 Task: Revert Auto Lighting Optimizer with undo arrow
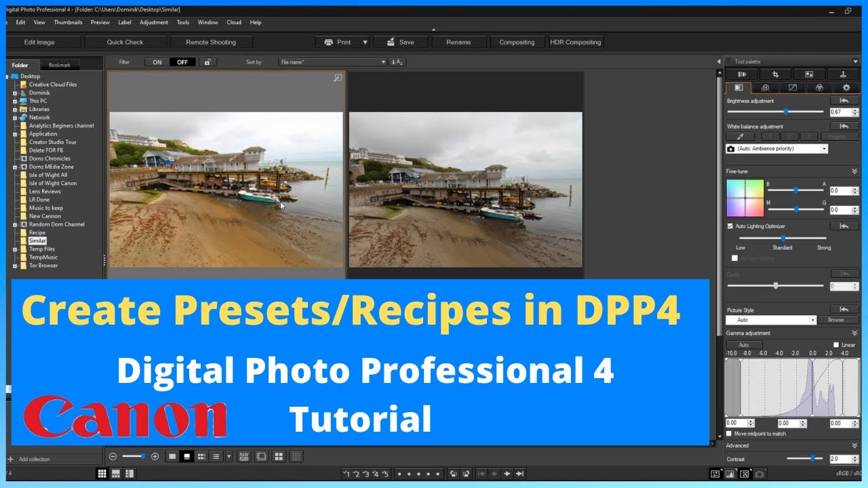844,226
